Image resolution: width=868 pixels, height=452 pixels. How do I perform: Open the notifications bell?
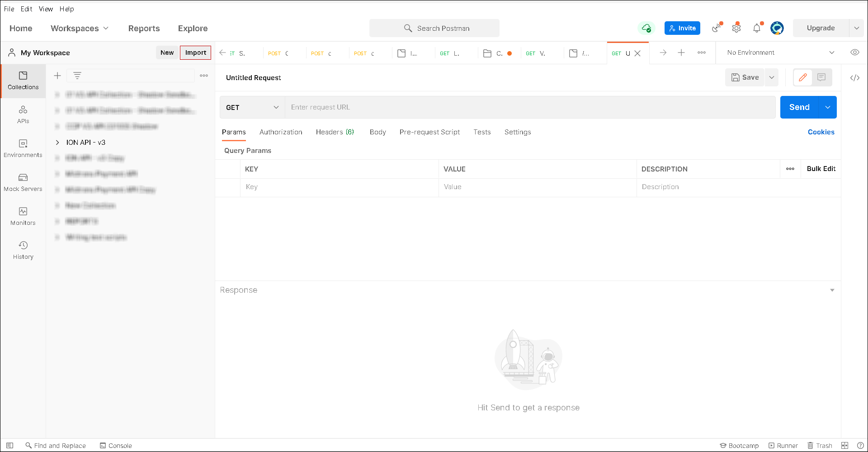757,28
